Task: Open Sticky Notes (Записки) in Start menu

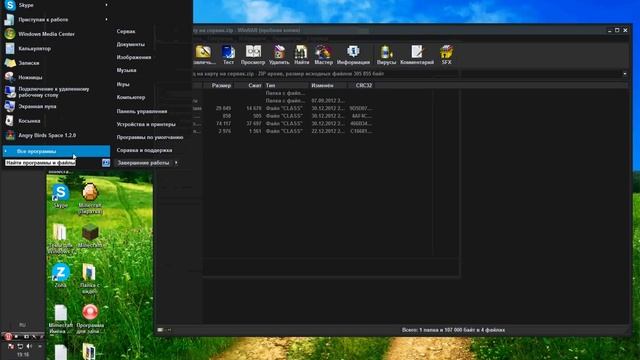Action: click(x=56, y=63)
